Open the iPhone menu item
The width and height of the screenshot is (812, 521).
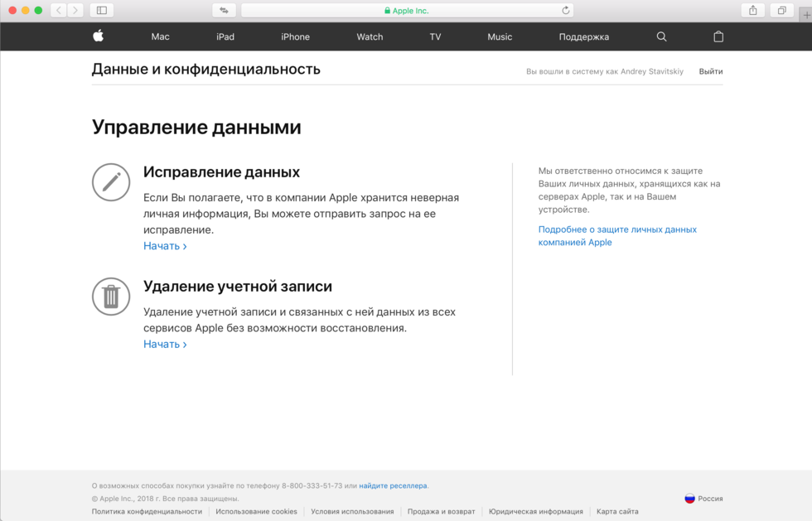tap(295, 36)
